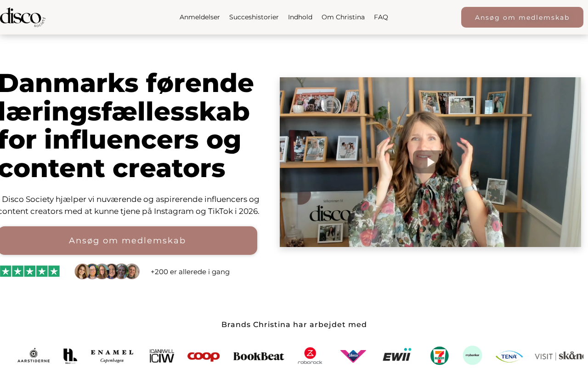The image size is (588, 368).
Task: Click the Enamel Copenhagen logo
Action: (x=112, y=356)
